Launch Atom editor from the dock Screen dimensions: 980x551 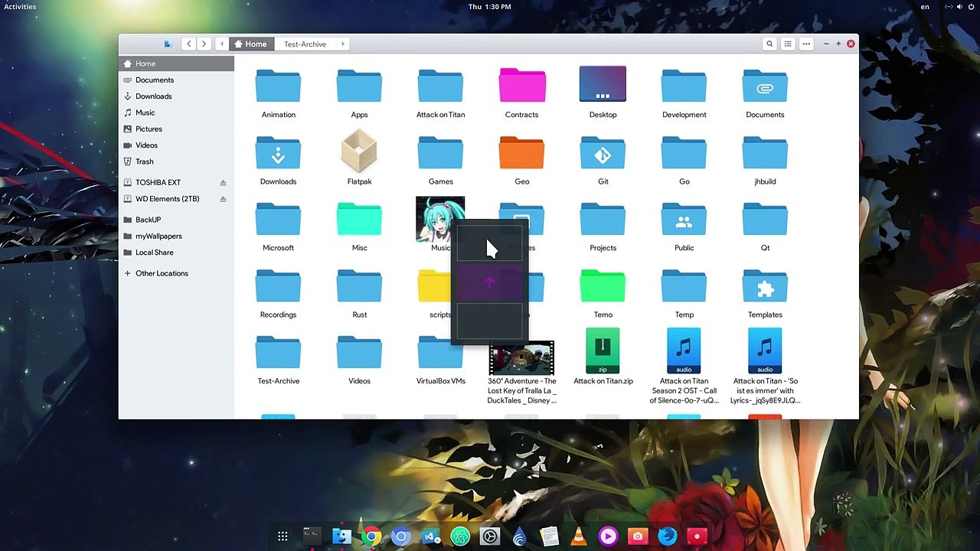[x=460, y=536]
